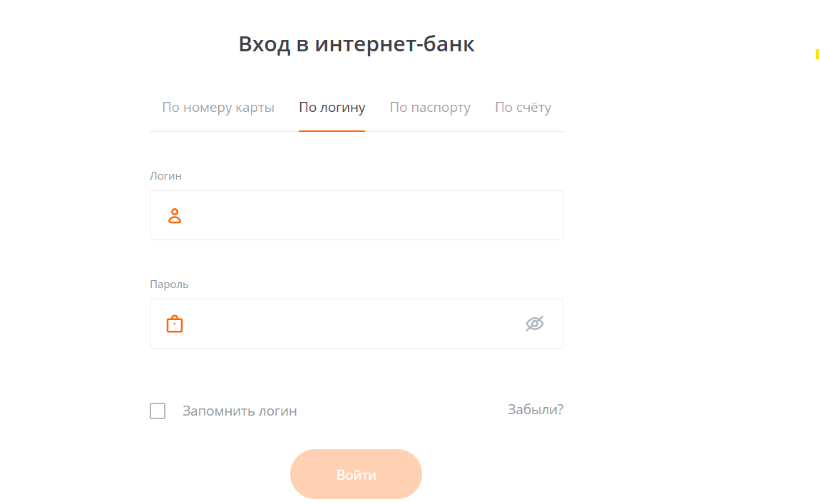Tick the Запомнить логин checkbox

pos(158,411)
